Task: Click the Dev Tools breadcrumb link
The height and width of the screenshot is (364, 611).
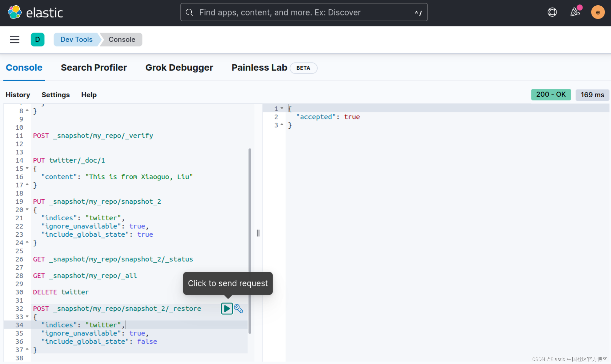Action: click(76, 39)
